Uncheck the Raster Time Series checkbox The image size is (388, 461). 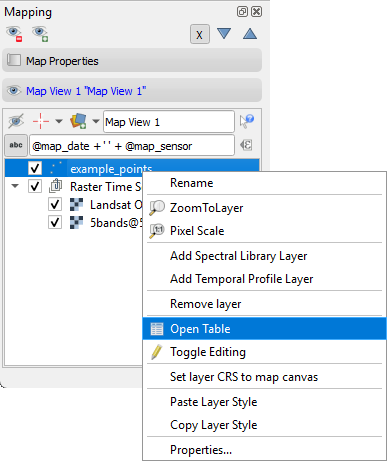coord(35,186)
